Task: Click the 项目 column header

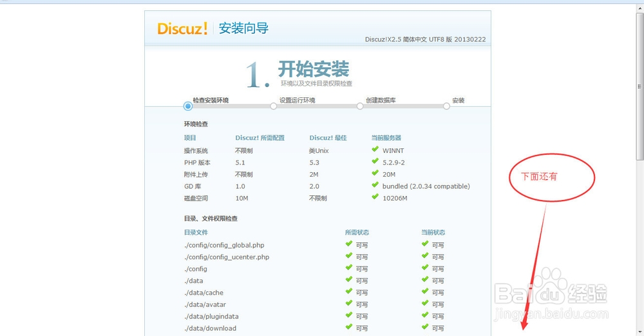Action: click(190, 138)
